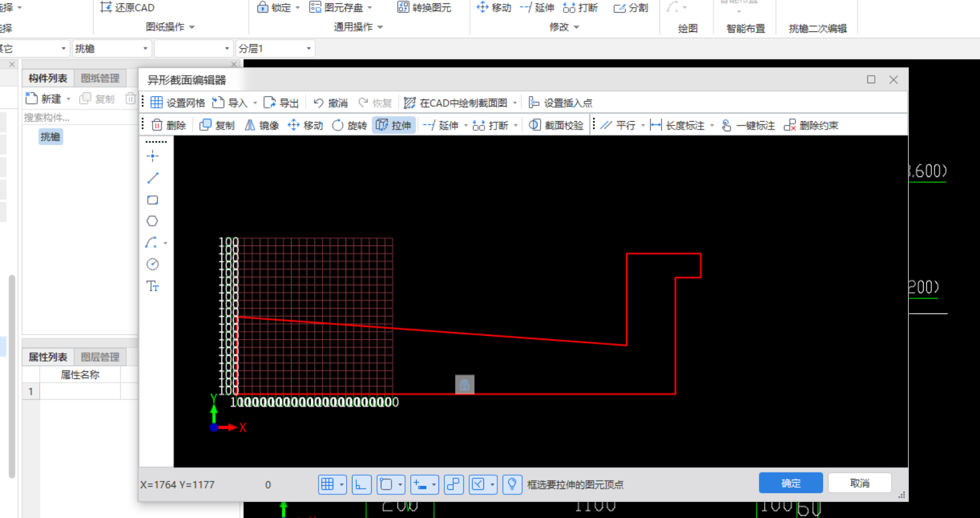The image size is (980, 518).
Task: Toggle dynamic input in the status bar
Action: 420,485
